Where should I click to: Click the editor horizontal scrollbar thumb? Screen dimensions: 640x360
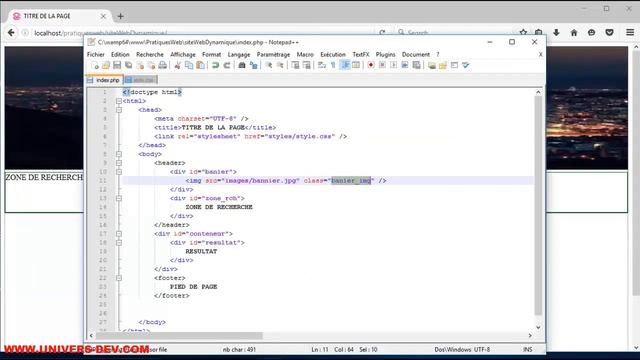point(179,336)
